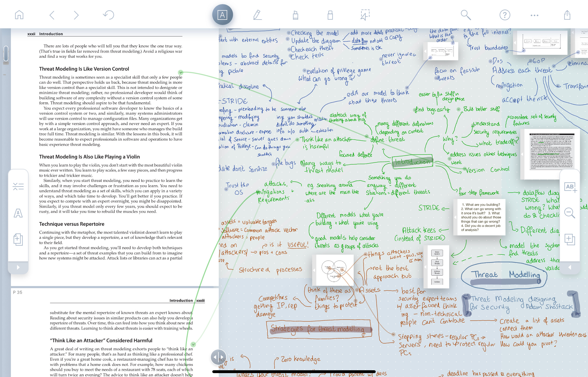Click the zoom out magnifier
Image resolution: width=588 pixels, height=377 pixels.
570,213
